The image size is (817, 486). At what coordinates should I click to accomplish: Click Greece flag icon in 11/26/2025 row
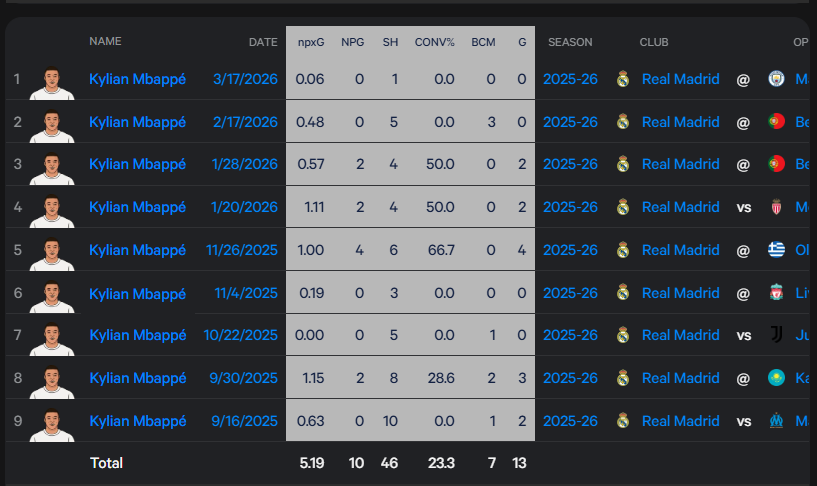[x=776, y=250]
